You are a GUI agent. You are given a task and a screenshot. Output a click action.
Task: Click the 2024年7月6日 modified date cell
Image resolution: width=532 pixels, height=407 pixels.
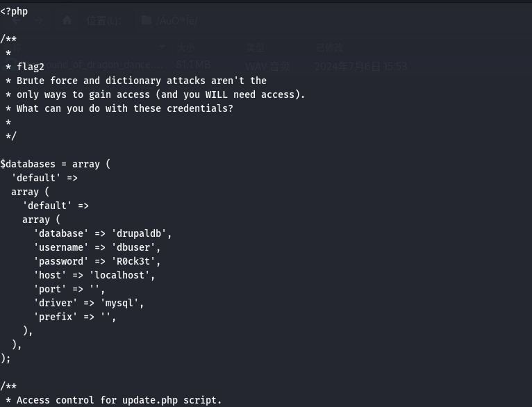[x=360, y=66]
